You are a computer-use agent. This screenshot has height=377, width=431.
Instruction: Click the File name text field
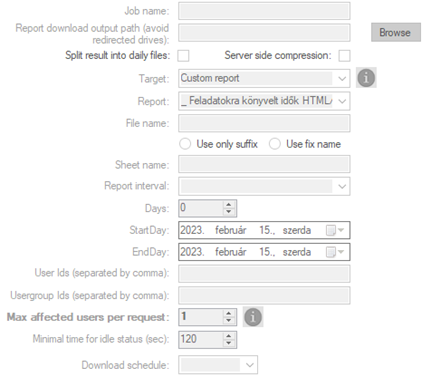[x=264, y=123]
